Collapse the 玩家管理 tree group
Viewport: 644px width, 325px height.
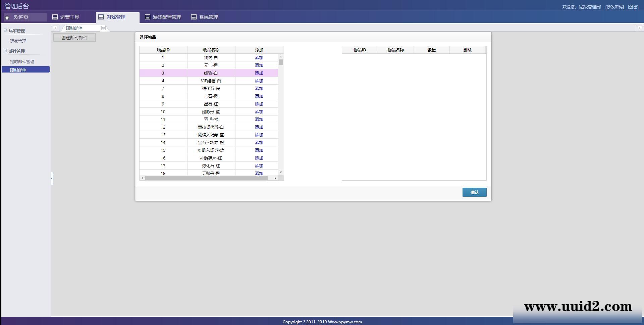pyautogui.click(x=5, y=30)
